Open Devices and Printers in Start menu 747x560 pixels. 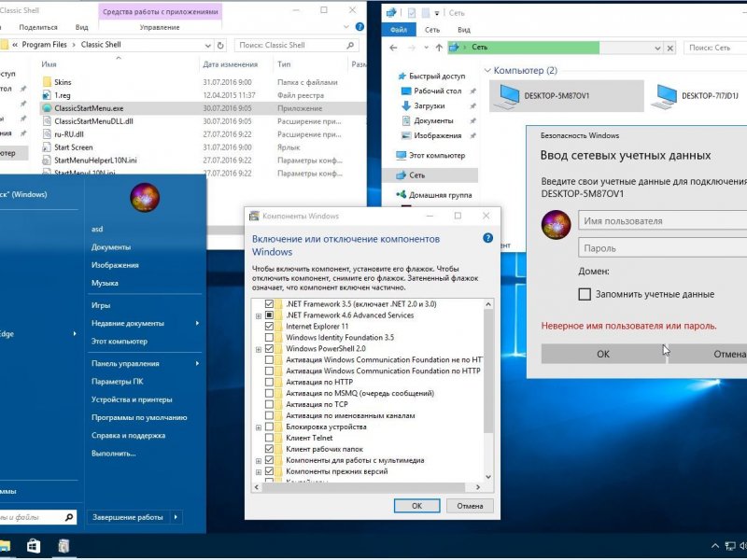(132, 399)
